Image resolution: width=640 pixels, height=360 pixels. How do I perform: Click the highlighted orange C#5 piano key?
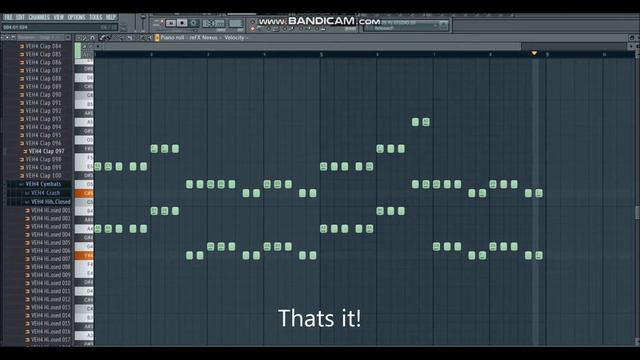coord(84,193)
